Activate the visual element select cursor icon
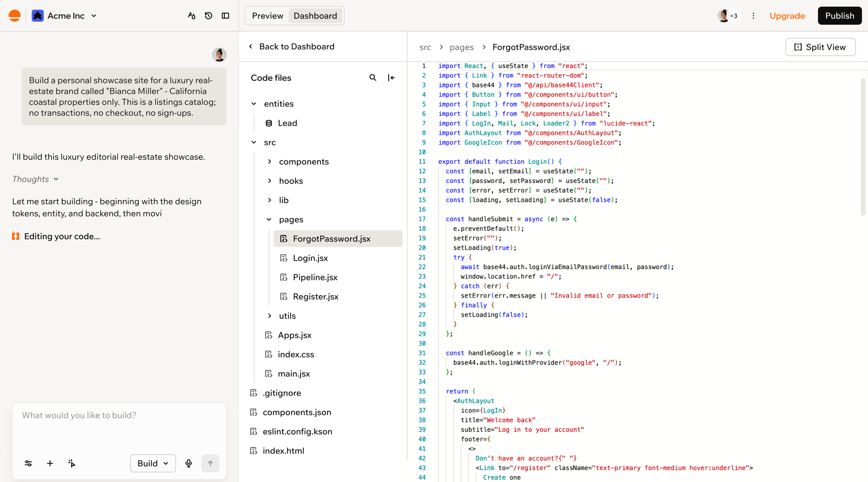 (71, 464)
